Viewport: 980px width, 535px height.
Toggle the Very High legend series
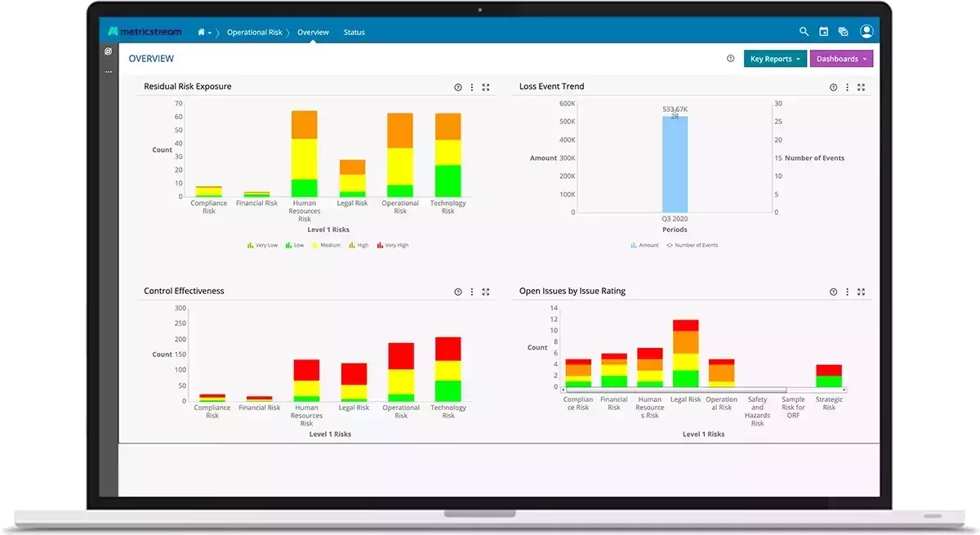(393, 245)
